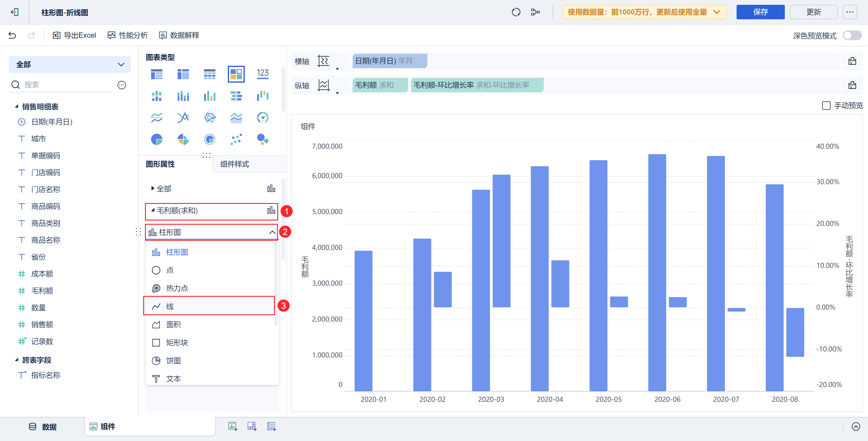Choose the scatter plot chart type

pos(236,139)
